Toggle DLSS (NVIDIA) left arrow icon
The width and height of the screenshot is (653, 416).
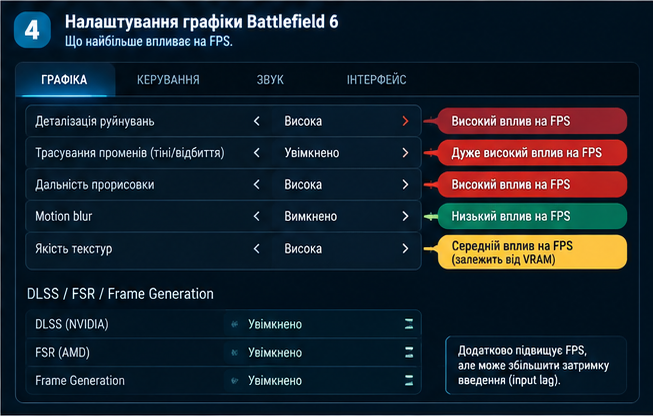[x=234, y=324]
